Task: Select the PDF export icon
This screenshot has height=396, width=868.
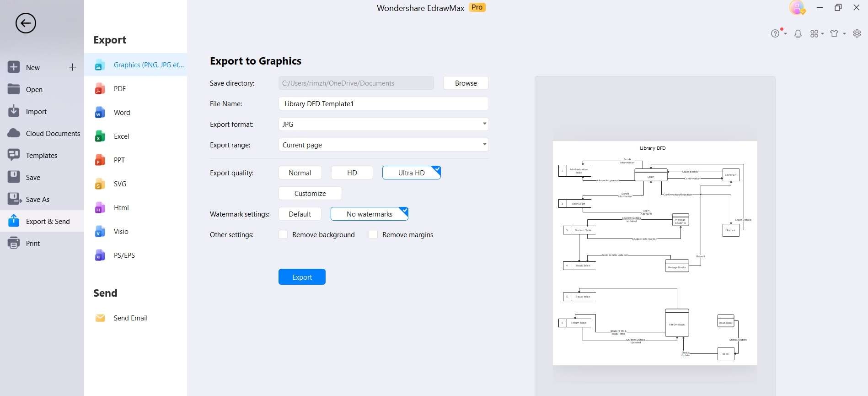Action: [x=100, y=89]
